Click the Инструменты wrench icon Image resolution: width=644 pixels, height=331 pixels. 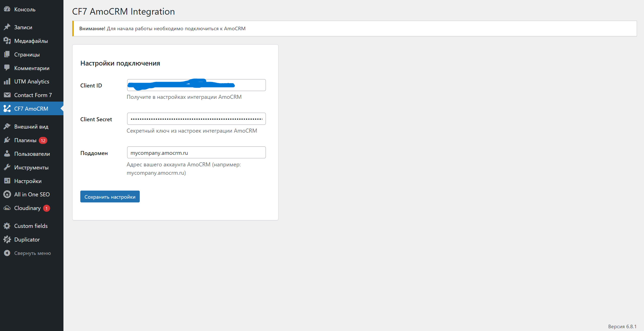point(7,167)
